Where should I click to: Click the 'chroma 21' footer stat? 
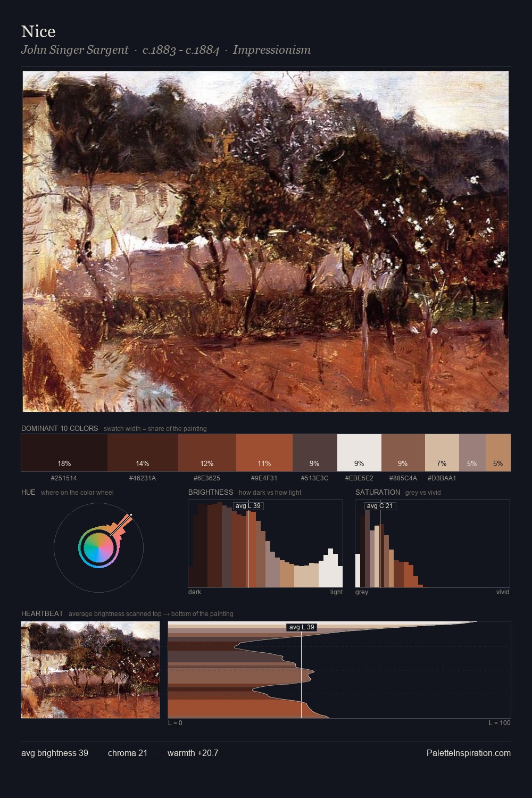[x=128, y=753]
